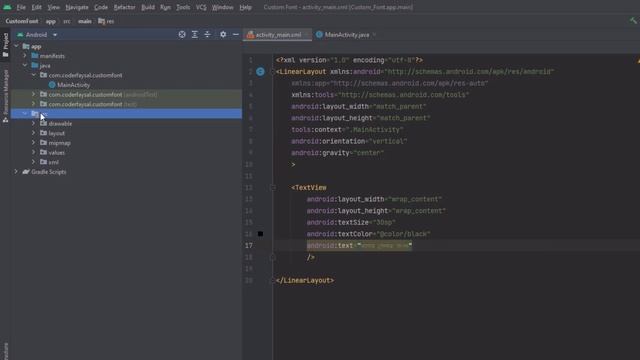Click the src breadcrumb
640x360 pixels.
tap(67, 21)
